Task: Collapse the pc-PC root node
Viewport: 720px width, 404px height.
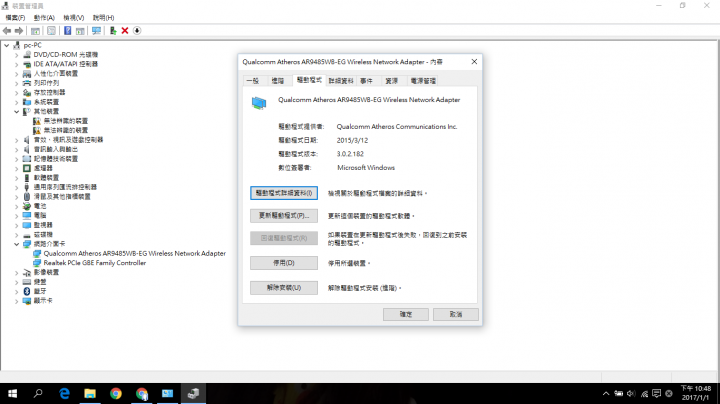Action: pos(6,45)
